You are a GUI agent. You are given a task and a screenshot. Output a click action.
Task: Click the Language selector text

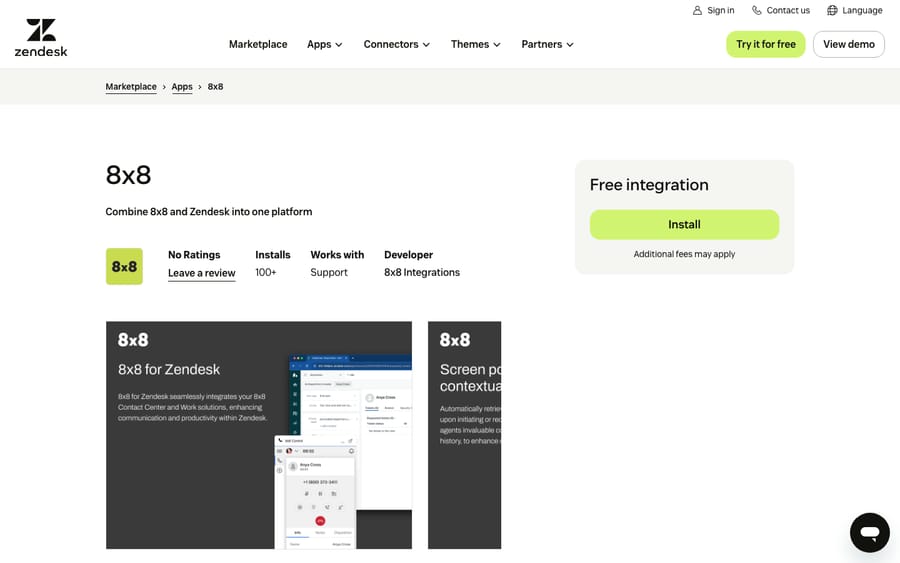tap(862, 10)
